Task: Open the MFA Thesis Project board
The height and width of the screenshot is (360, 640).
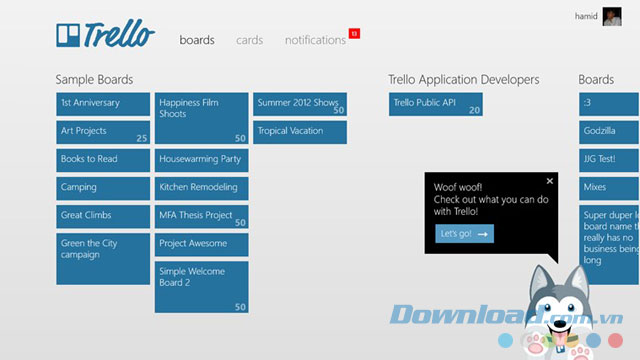Action: [x=201, y=217]
